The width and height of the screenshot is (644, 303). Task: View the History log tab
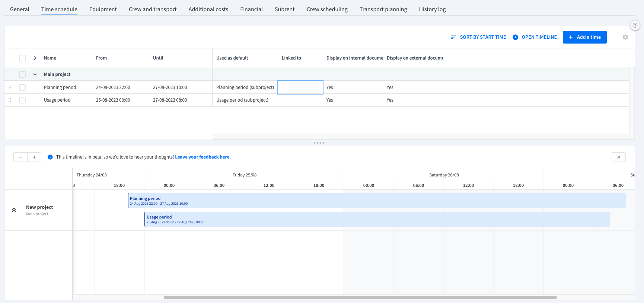[x=432, y=9]
